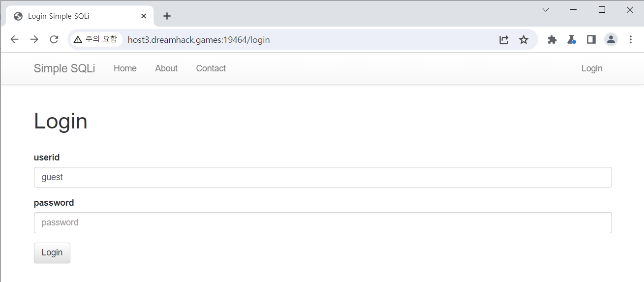Select the Login Simple SQLi tab
This screenshot has width=644, height=282.
point(80,16)
